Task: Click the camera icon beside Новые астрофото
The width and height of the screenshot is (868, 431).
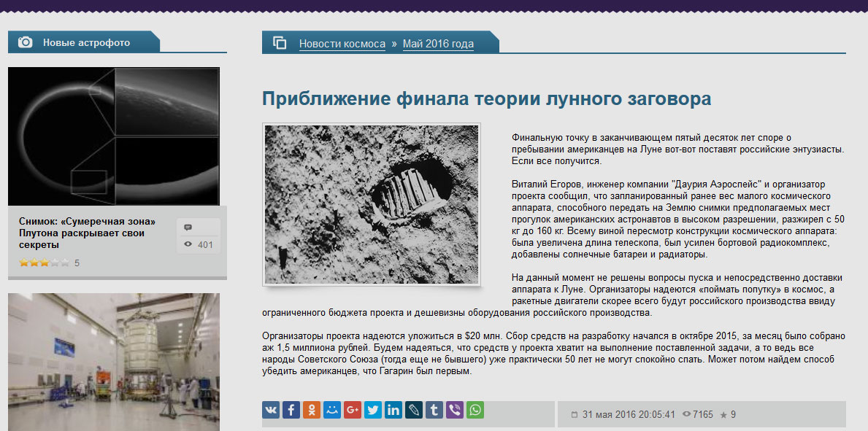Action: pyautogui.click(x=26, y=42)
